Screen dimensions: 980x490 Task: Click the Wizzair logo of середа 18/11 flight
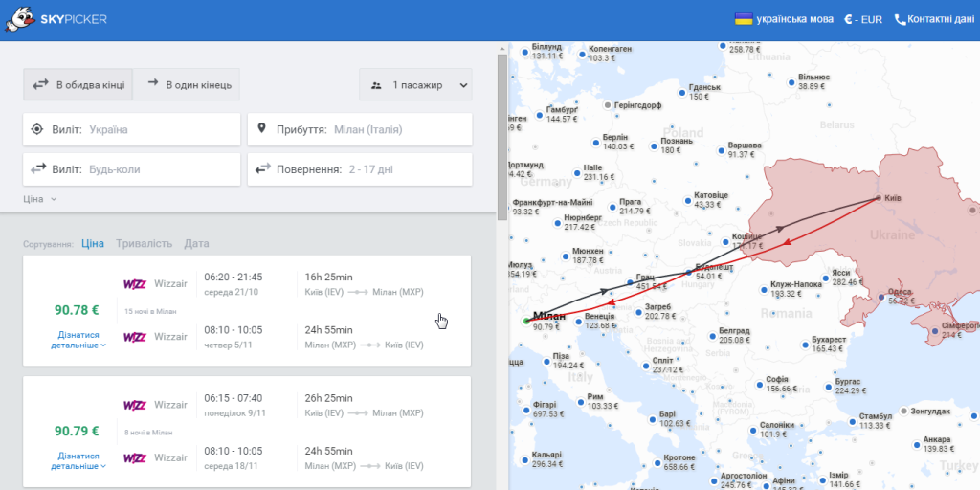(x=135, y=458)
